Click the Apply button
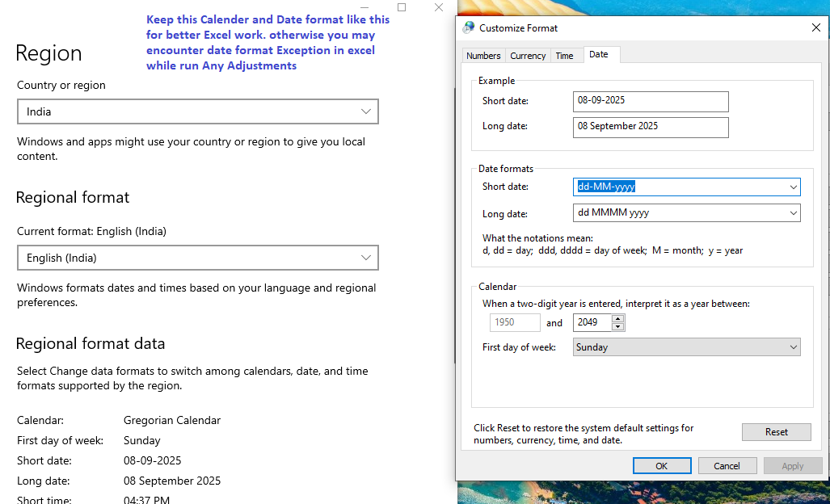Screen dimensions: 830x504 click(x=792, y=466)
